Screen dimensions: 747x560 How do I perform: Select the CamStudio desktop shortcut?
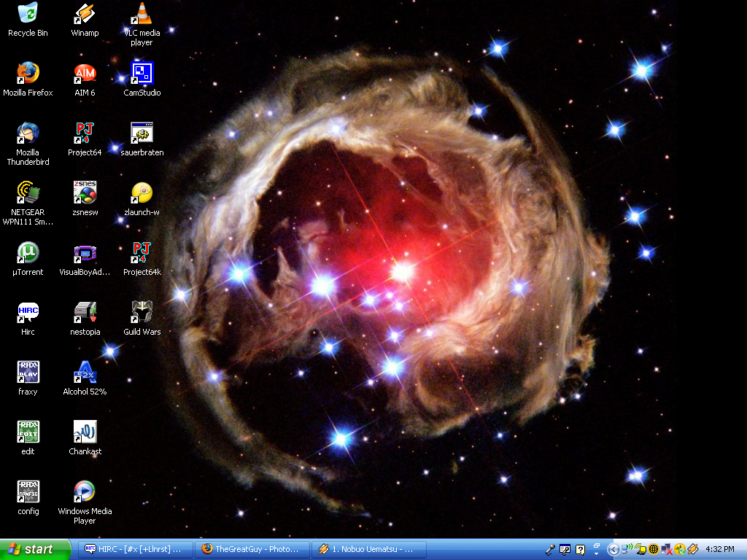tap(142, 74)
